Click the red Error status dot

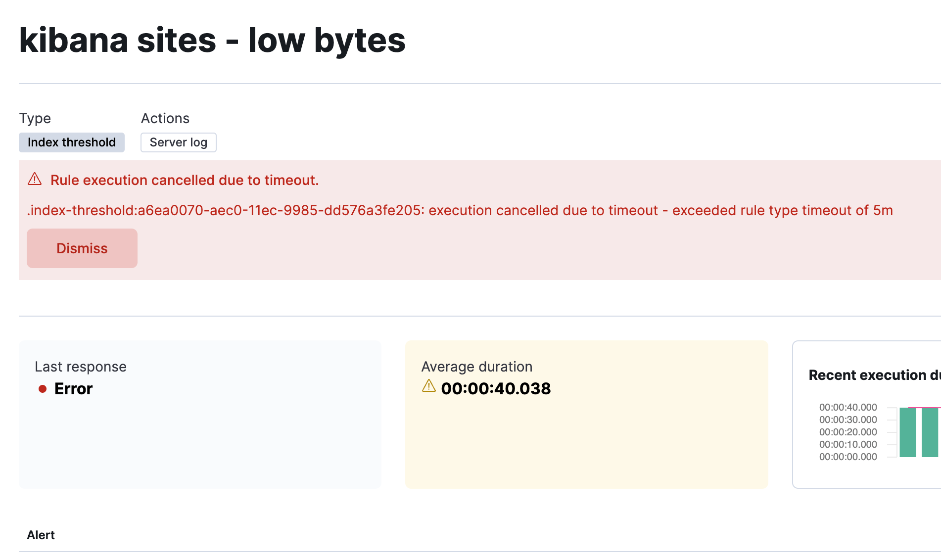[x=43, y=389]
